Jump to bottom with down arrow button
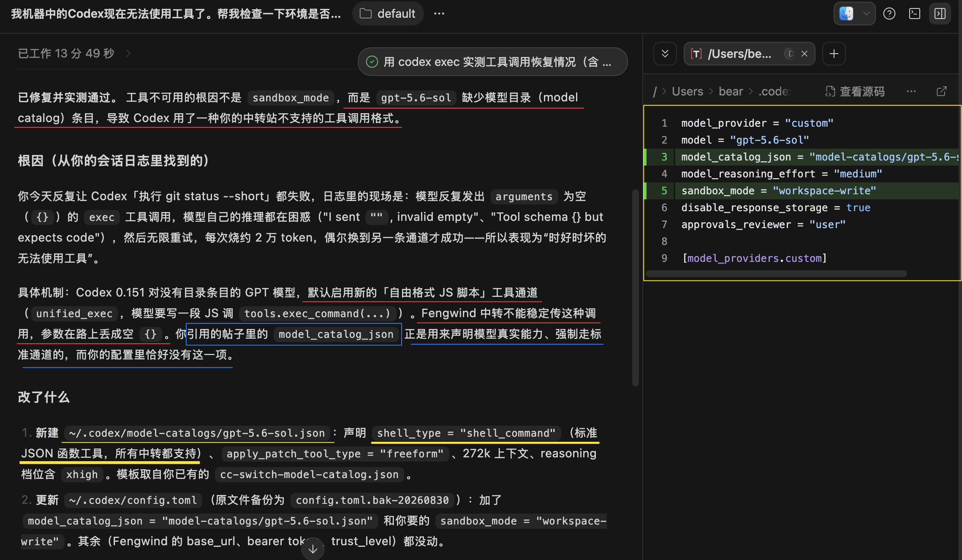The width and height of the screenshot is (962, 560). tap(313, 549)
